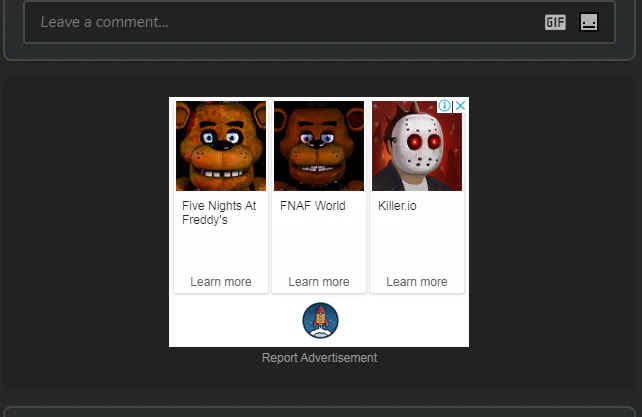Open the Killer.io masked character thumbnail
Screen dimensions: 642x417
[x=417, y=146]
